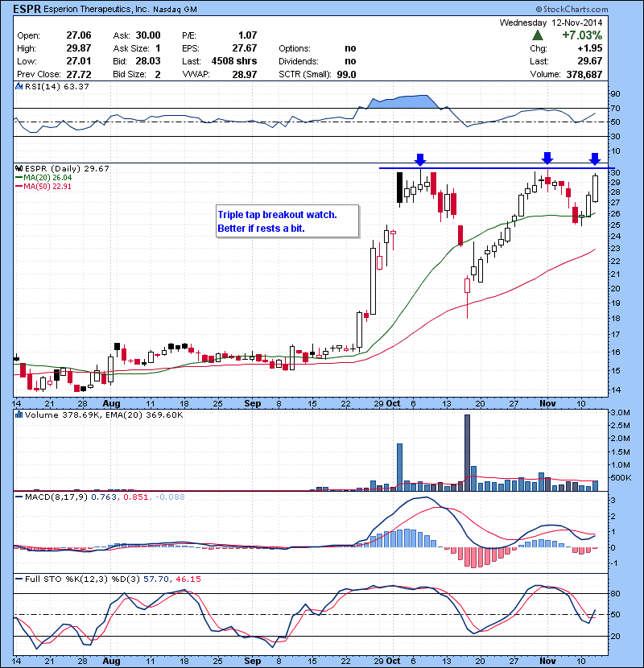Select the red MA(50) 22.91 legend entry
The width and height of the screenshot is (644, 668).
[43, 187]
